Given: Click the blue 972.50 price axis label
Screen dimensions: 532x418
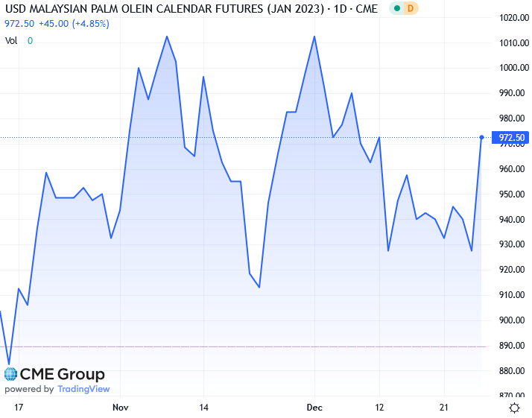Looking at the screenshot, I should (x=510, y=138).
